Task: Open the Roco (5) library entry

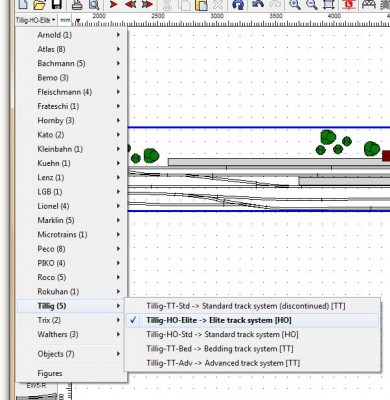Action: click(x=72, y=277)
